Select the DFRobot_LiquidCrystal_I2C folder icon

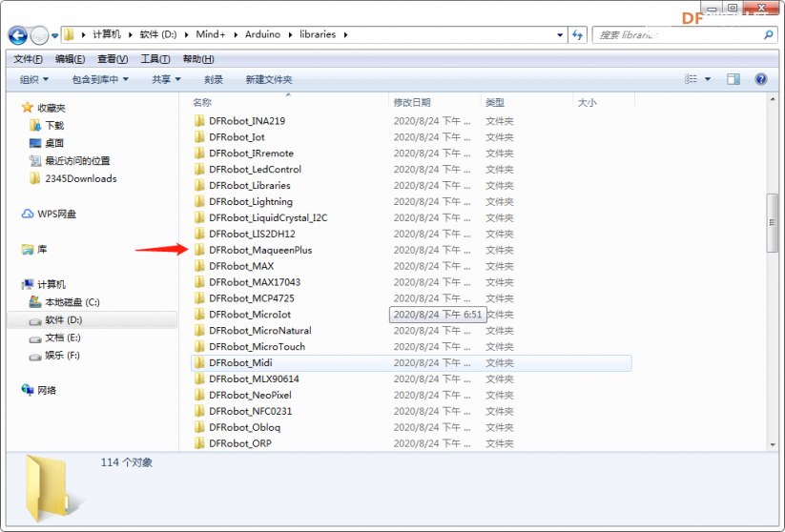[x=199, y=217]
